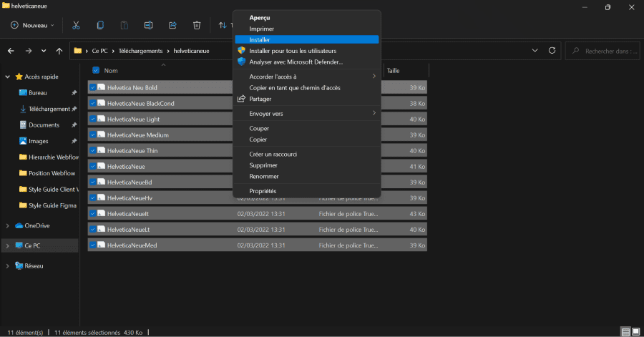
Task: Open the Sort arrows toolbar option
Action: 223,26
